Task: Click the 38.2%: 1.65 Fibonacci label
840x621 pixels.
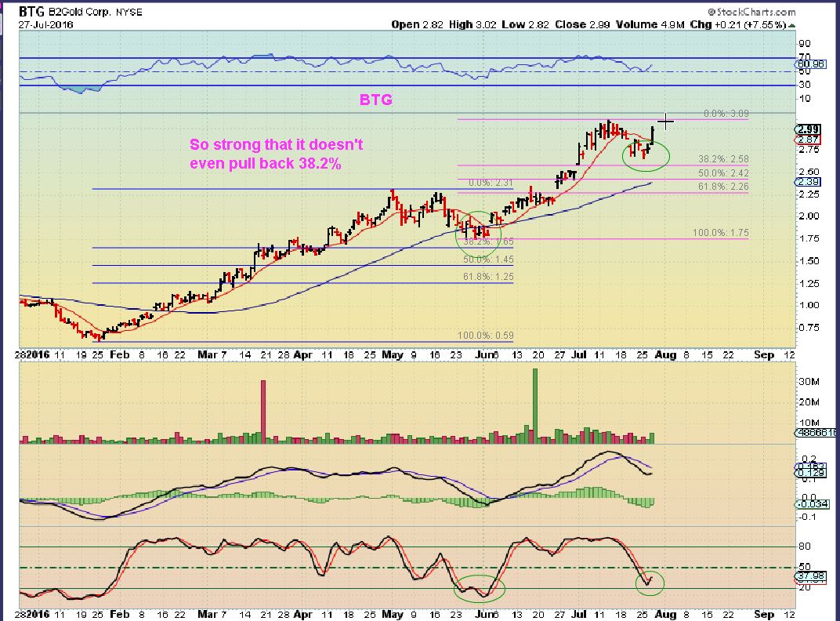Action: point(488,241)
